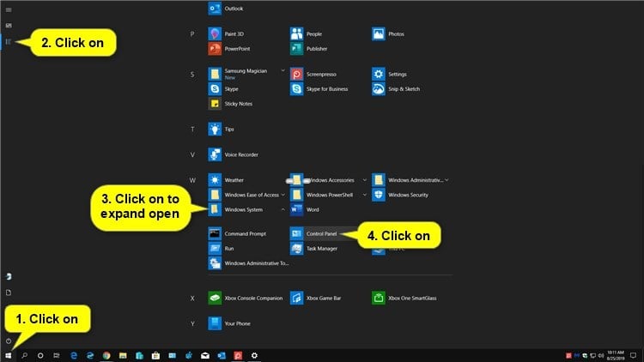This screenshot has height=362, width=644.
Task: Open the Settings gear on the taskbar
Action: point(254,355)
